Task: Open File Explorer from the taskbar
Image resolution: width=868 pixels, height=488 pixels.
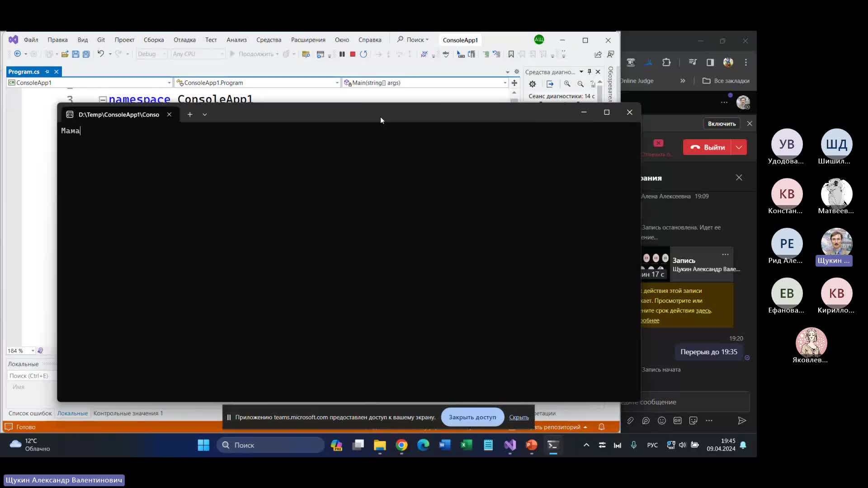Action: [380, 445]
